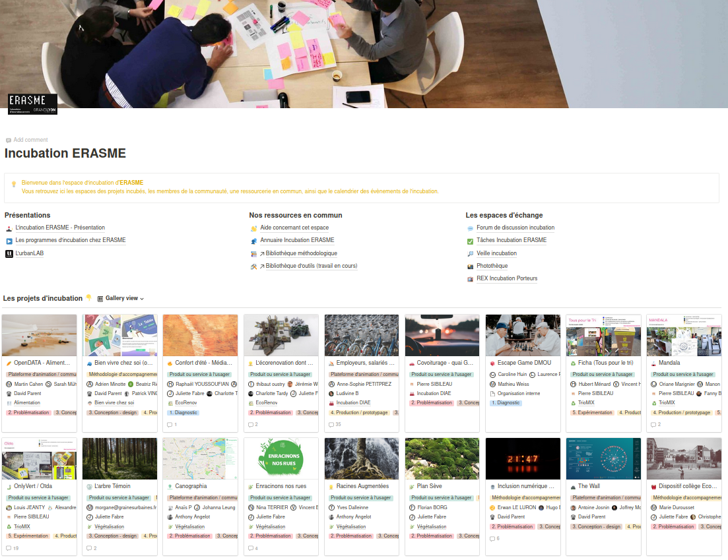The width and height of the screenshot is (728, 560).
Task: Toggle the green check icon for Tâches Incubation ERASME
Action: tap(470, 240)
